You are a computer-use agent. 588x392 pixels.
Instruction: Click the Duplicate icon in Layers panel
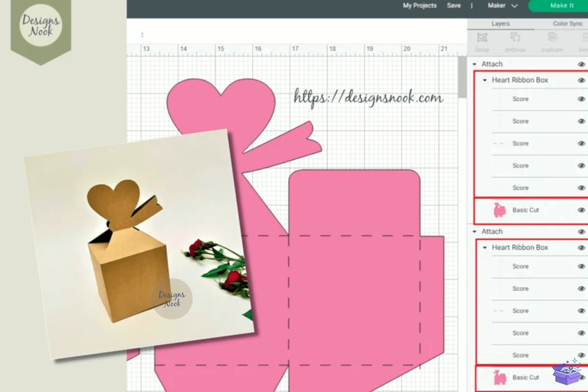pos(552,37)
